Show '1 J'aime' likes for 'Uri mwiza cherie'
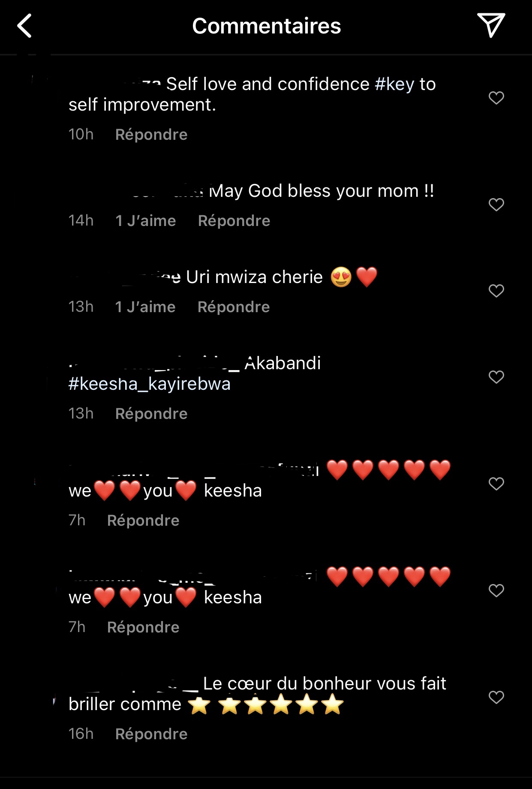 pyautogui.click(x=145, y=307)
